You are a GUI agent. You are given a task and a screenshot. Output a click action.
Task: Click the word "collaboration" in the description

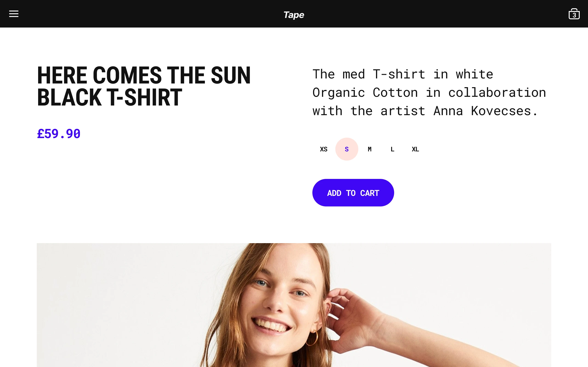497,93
